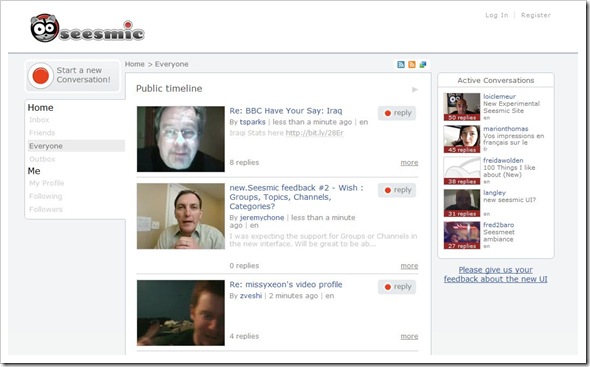Screen dimensions: 590x367
Task: Play the jeremychone video thumbnail
Action: (181, 216)
